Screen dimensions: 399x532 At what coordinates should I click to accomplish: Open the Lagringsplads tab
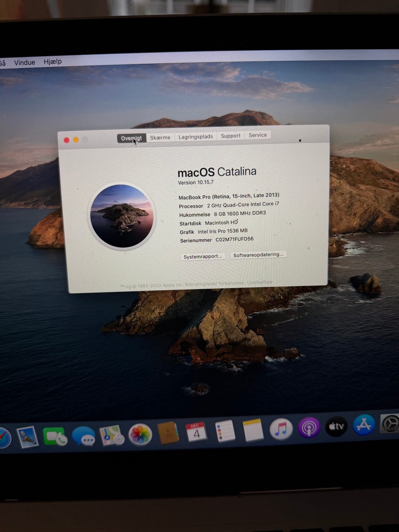195,137
